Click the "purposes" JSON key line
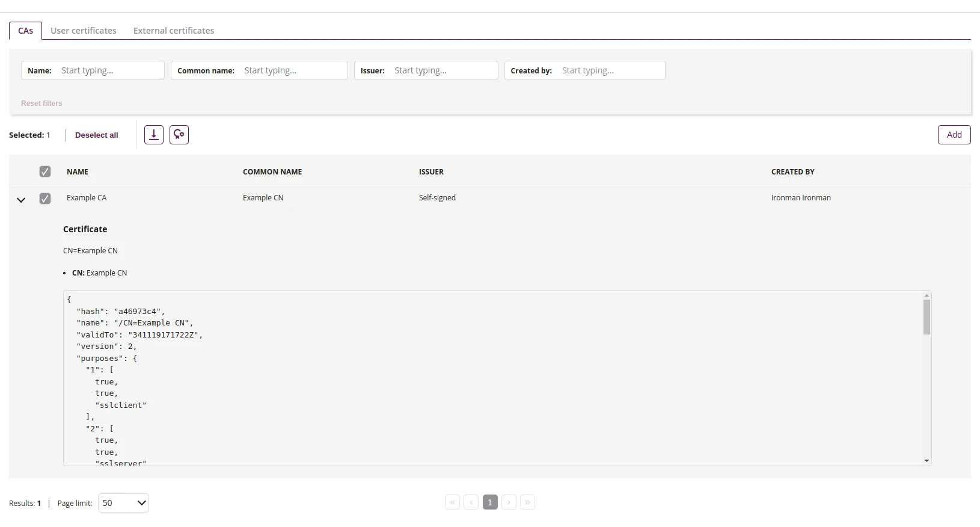Image resolution: width=980 pixels, height=527 pixels. (106, 359)
